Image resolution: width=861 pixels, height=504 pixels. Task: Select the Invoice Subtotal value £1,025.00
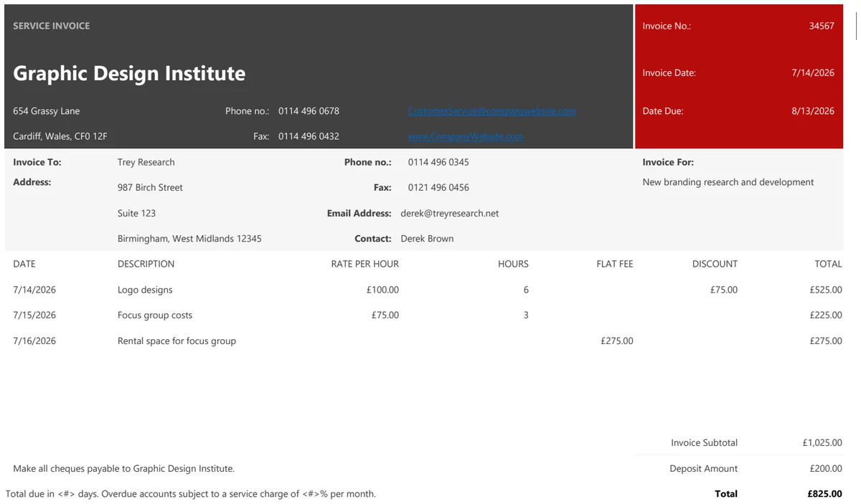click(822, 442)
